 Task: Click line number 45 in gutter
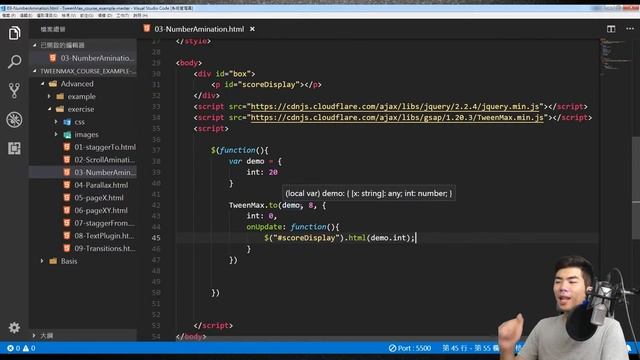pos(156,238)
